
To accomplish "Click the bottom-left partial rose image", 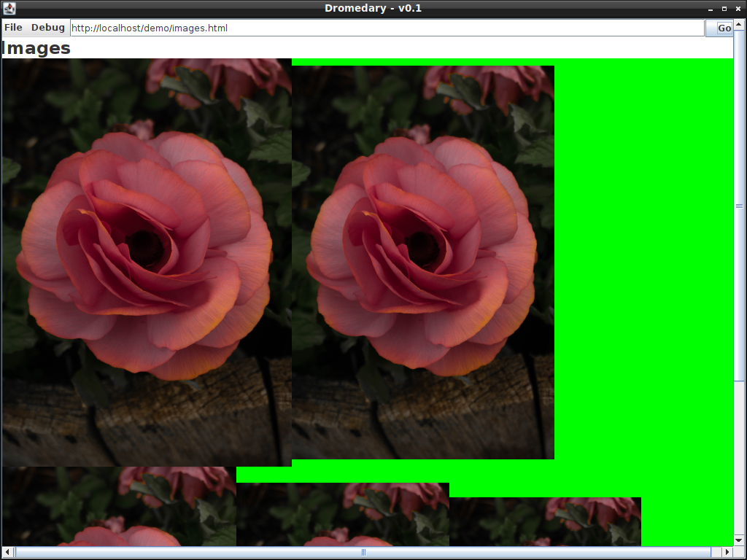I will pos(119,506).
